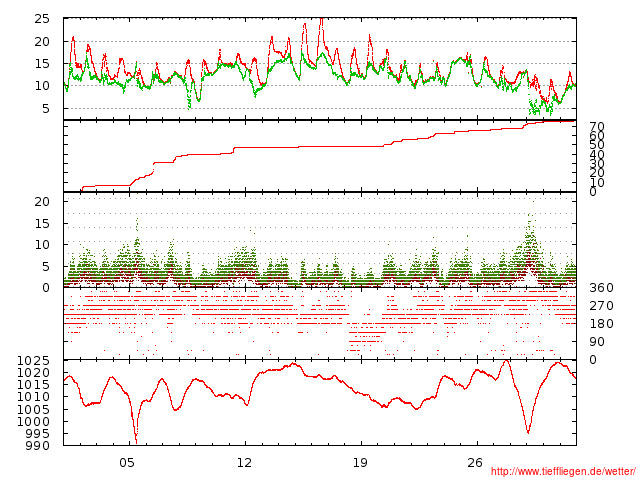Click the 26 date label
Screen dimensions: 640x480
point(475,462)
